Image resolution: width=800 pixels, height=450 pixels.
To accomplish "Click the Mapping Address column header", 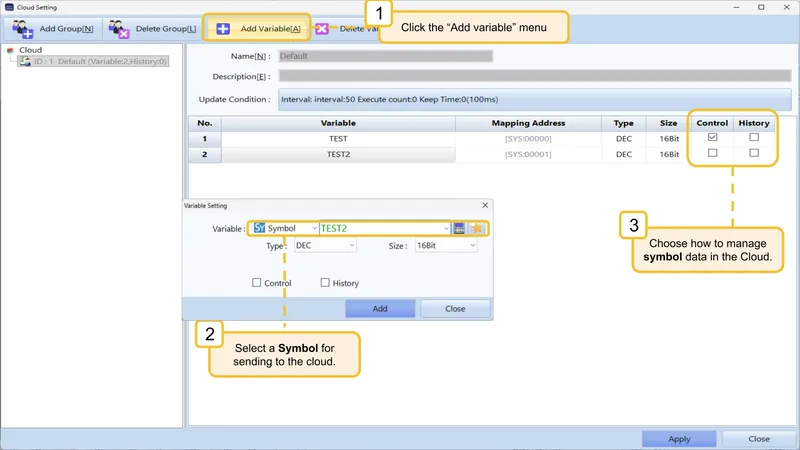I will pos(528,123).
